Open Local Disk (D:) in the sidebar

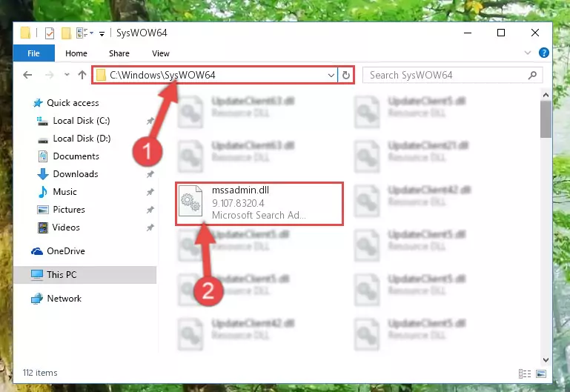pyautogui.click(x=82, y=139)
